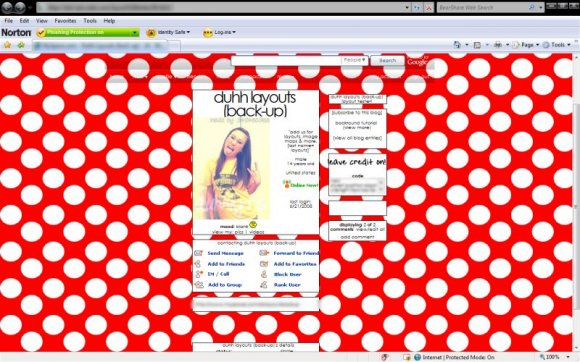This screenshot has width=580, height=362.
Task: Open the People search dropdown
Action: pos(354,60)
